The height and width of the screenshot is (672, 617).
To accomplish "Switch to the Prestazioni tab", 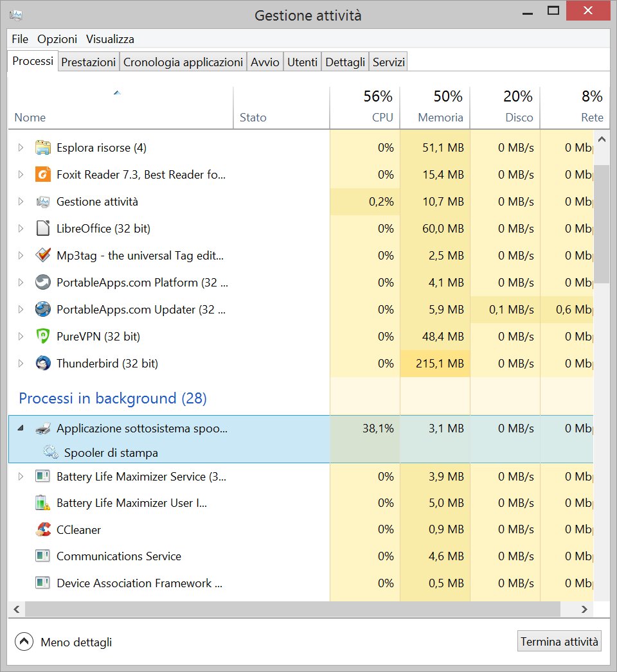I will tap(88, 62).
